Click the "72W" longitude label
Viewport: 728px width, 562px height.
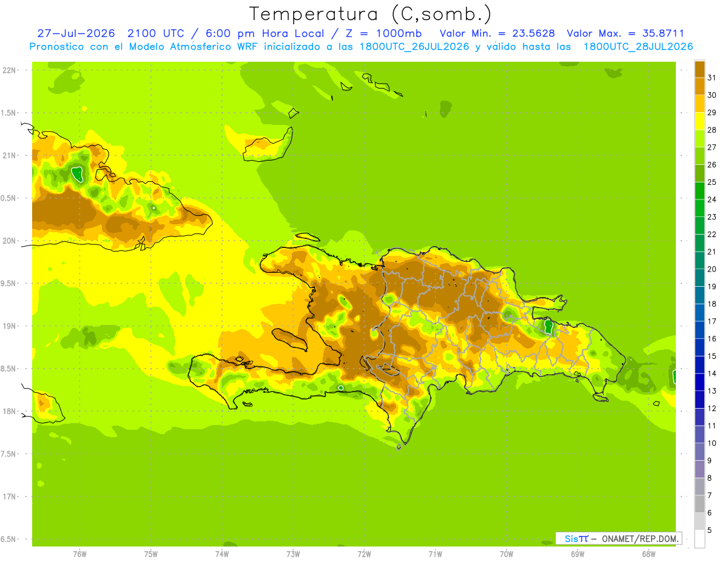coord(364,554)
